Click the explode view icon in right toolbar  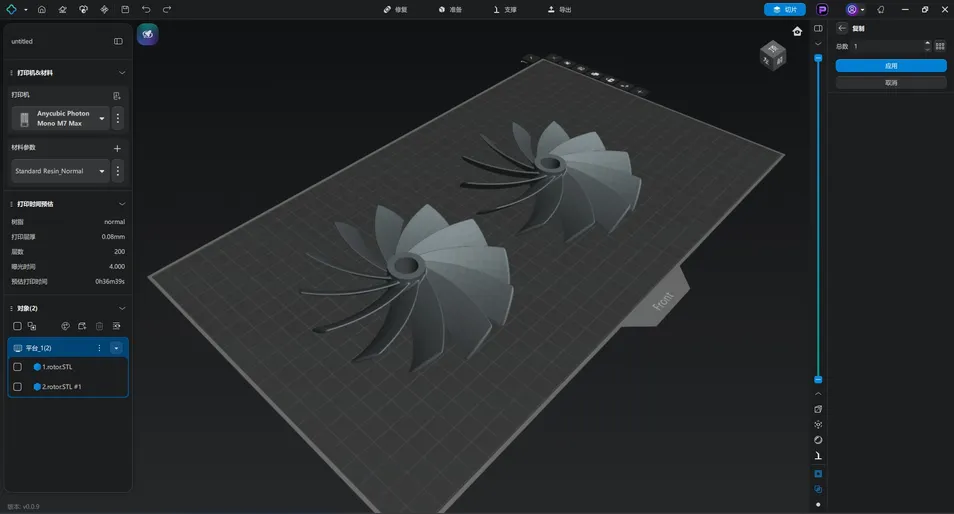[818, 425]
